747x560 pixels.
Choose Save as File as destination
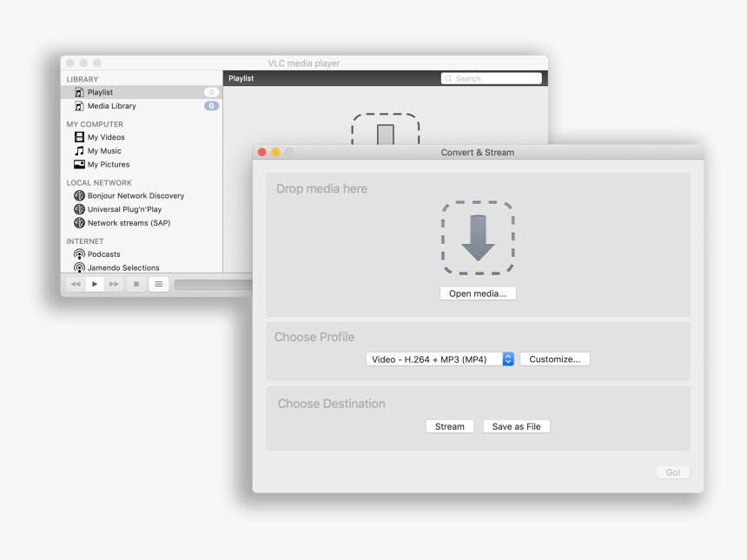click(516, 425)
